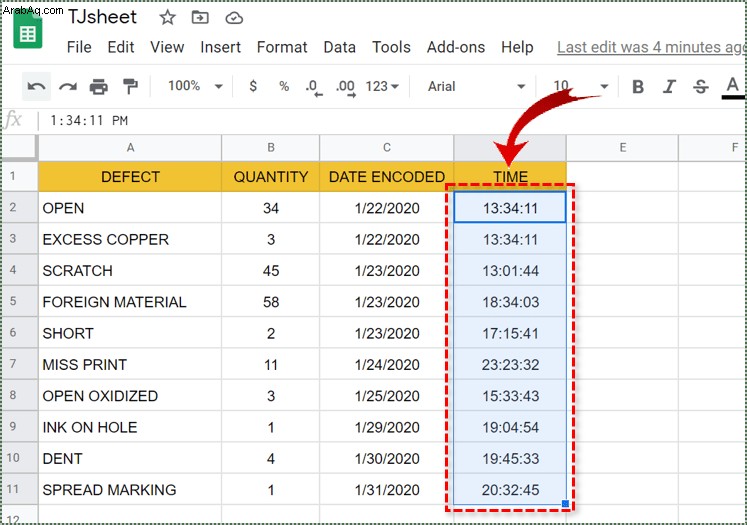Activate the paint format tool
The height and width of the screenshot is (525, 747).
[x=130, y=86]
